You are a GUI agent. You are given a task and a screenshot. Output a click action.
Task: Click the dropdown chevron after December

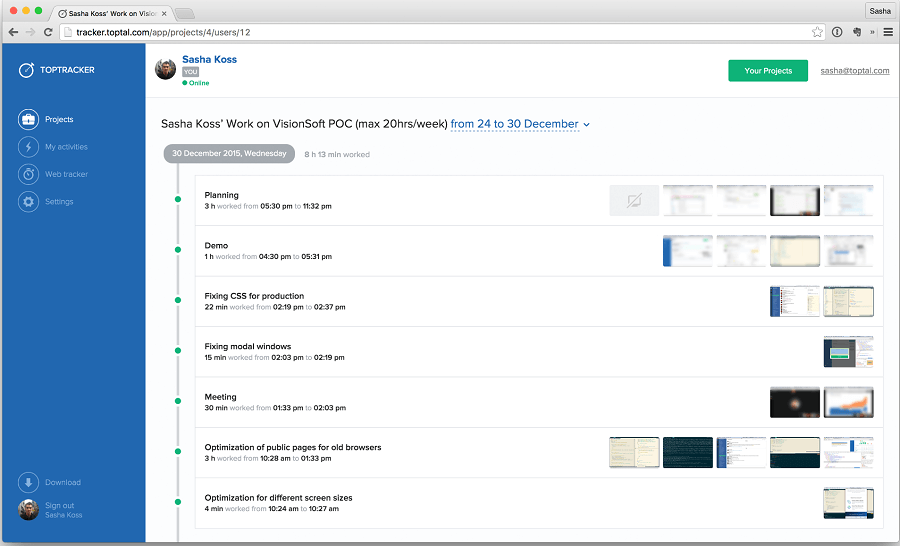tap(586, 125)
